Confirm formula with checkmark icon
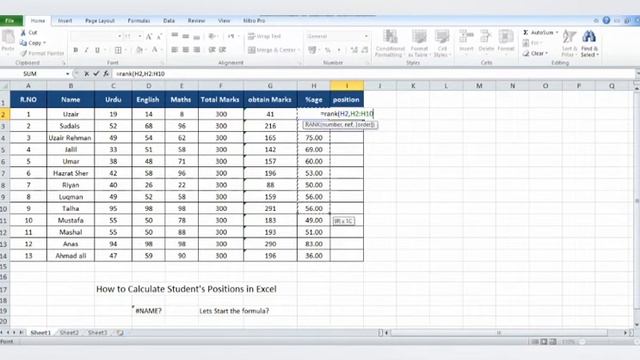 click(x=96, y=73)
